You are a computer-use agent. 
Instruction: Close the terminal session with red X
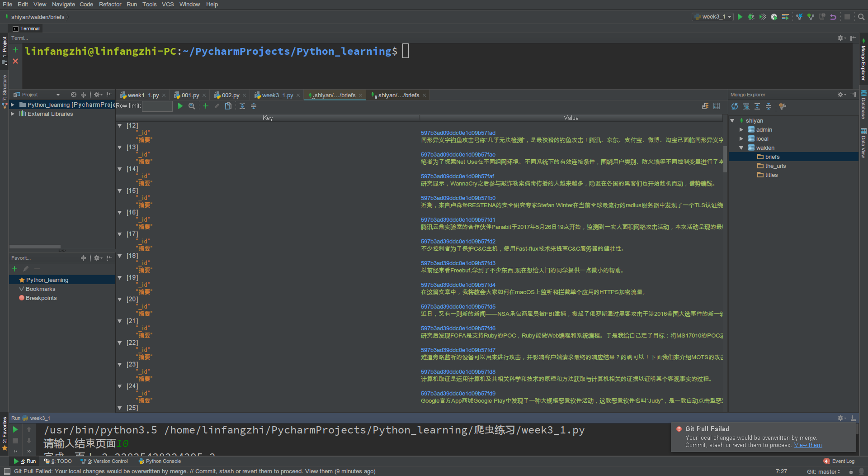click(x=15, y=61)
